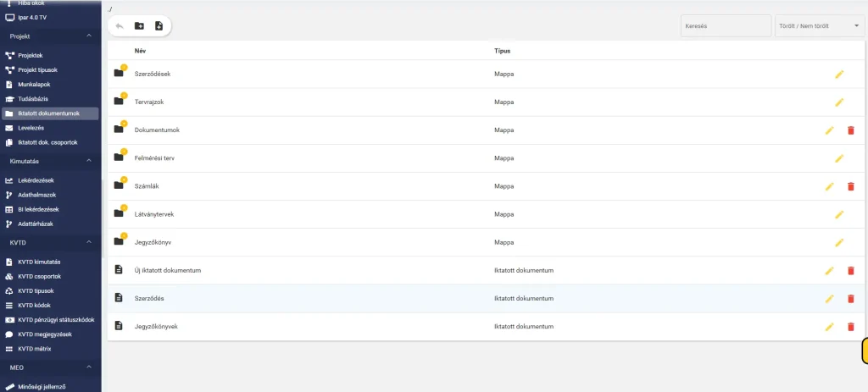Image resolution: width=868 pixels, height=392 pixels.
Task: Delete the Dokumentumok folder with the trash icon
Action: point(851,130)
